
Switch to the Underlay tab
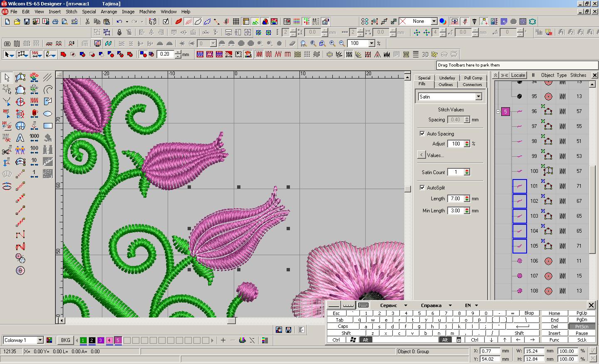[x=447, y=78]
